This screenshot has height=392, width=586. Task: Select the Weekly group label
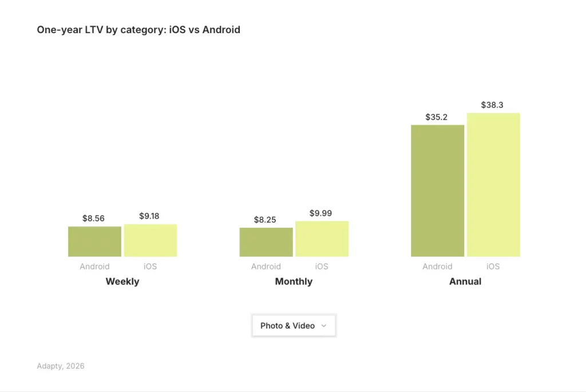click(122, 281)
